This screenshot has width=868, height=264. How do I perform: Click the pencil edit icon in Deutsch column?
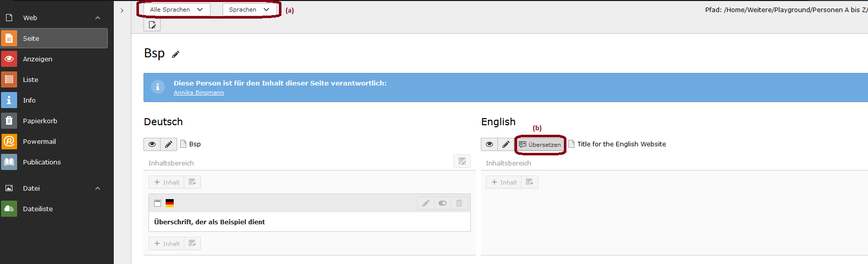click(x=169, y=144)
